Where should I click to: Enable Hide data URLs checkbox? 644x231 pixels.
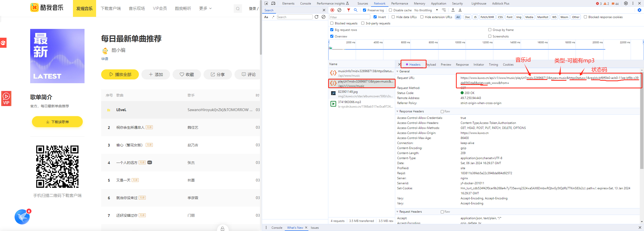393,17
